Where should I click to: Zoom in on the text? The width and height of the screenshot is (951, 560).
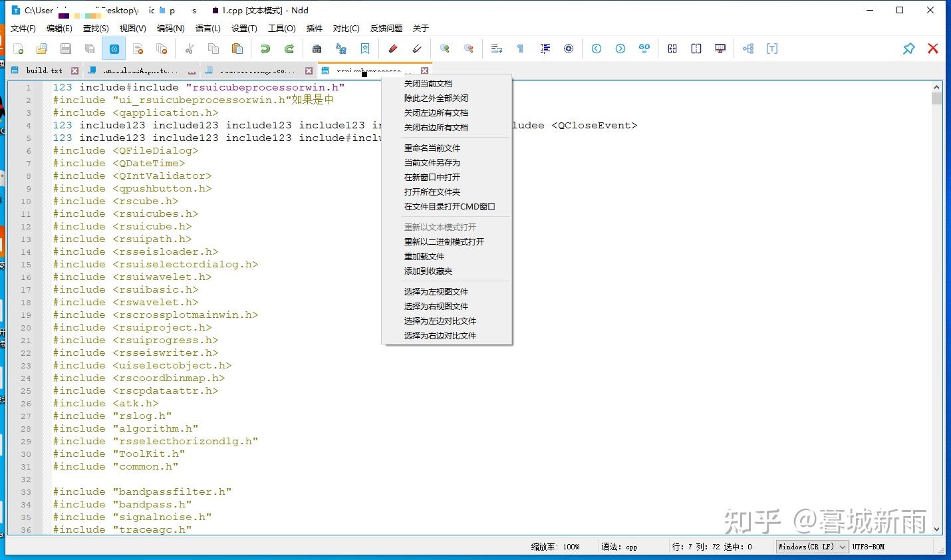pyautogui.click(x=444, y=49)
